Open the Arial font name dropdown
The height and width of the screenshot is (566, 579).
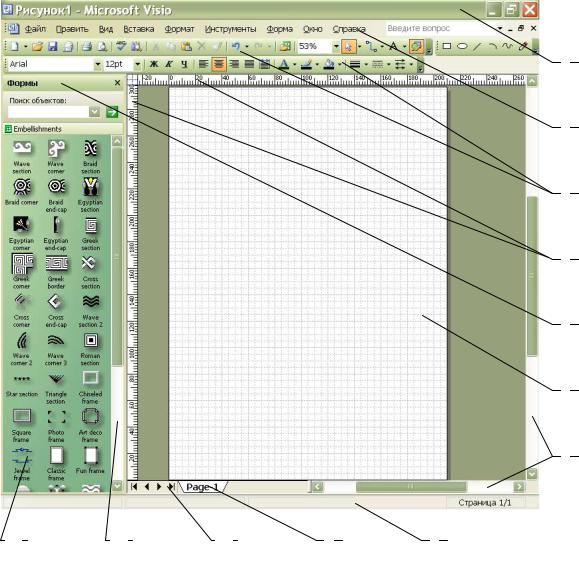click(x=97, y=64)
